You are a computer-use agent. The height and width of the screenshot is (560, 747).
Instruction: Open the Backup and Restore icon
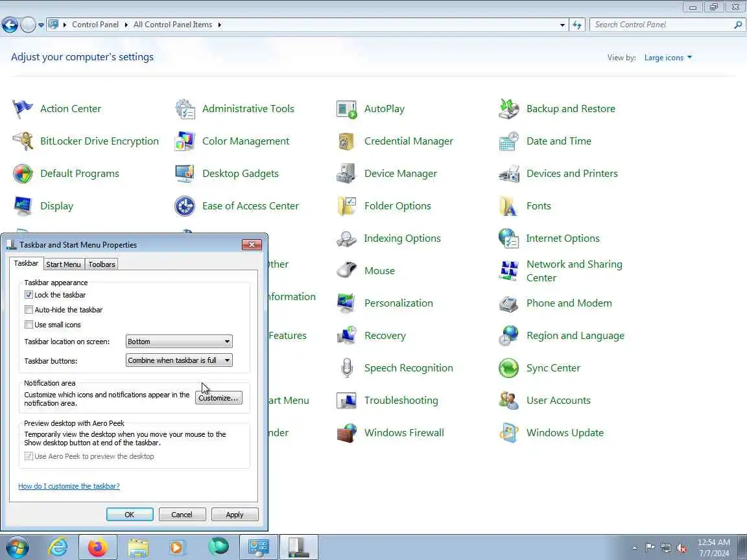(x=509, y=109)
